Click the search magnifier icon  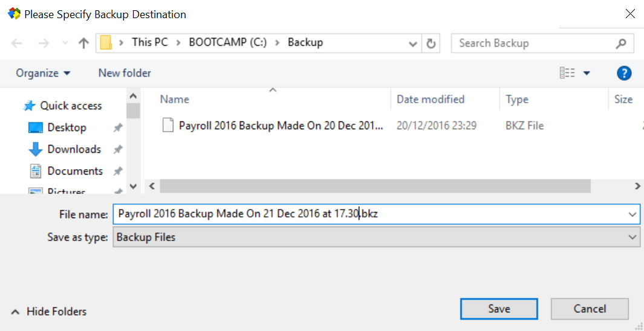621,43
